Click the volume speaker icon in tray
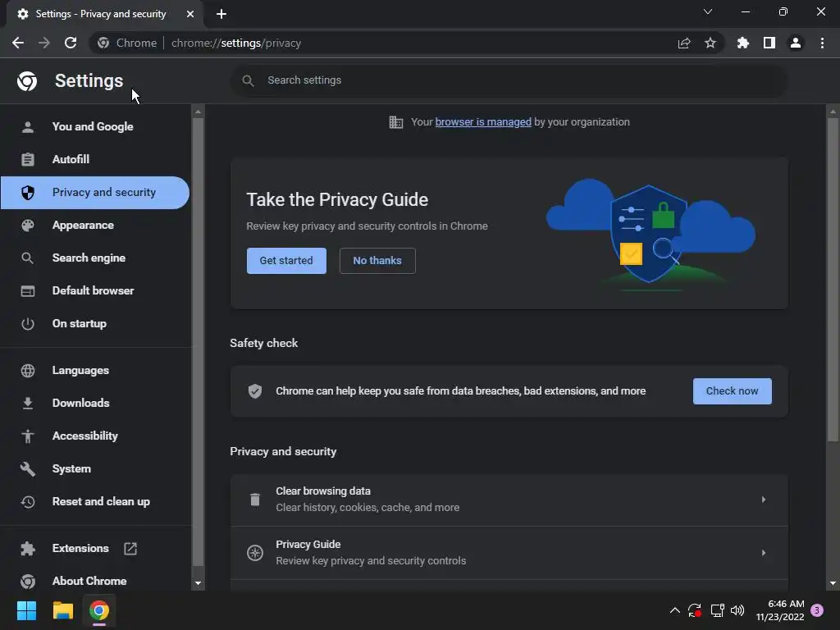The width and height of the screenshot is (840, 630). point(737,610)
